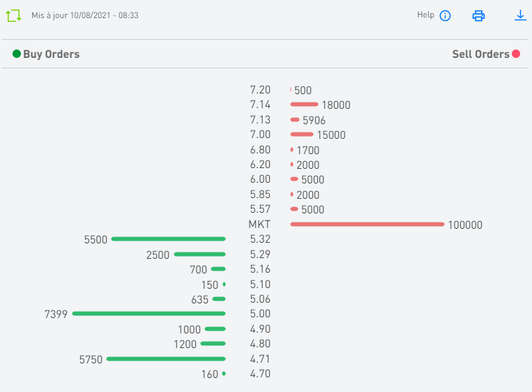Click the MKT price level label

(x=259, y=224)
